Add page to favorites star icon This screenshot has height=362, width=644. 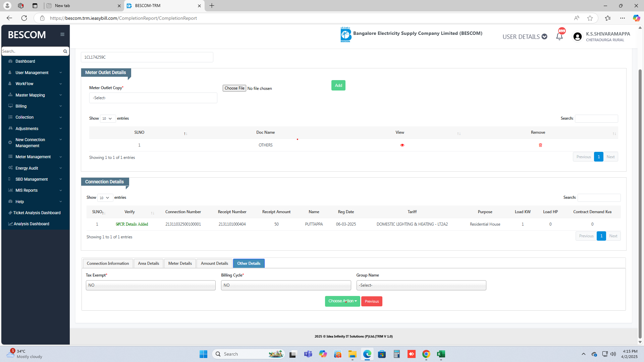[590, 18]
